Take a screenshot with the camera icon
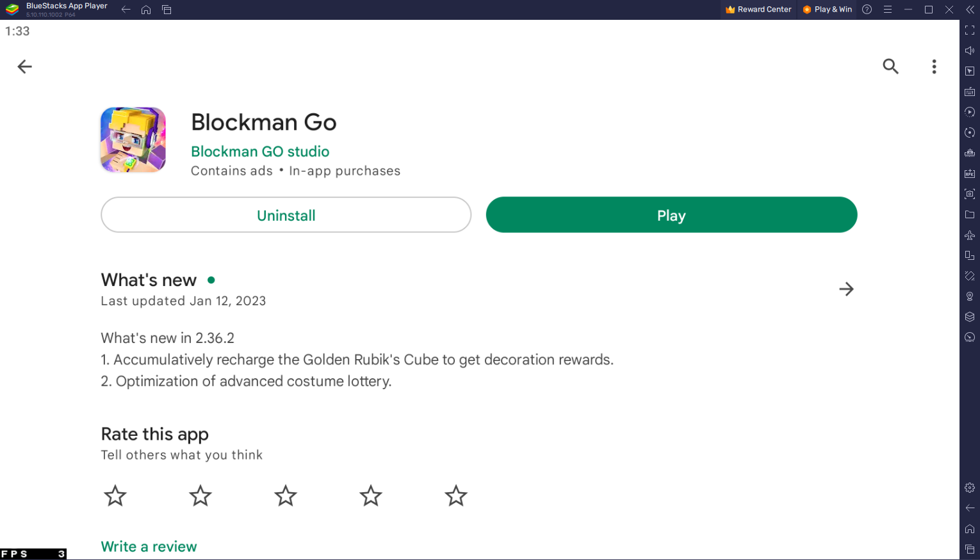 [x=970, y=194]
